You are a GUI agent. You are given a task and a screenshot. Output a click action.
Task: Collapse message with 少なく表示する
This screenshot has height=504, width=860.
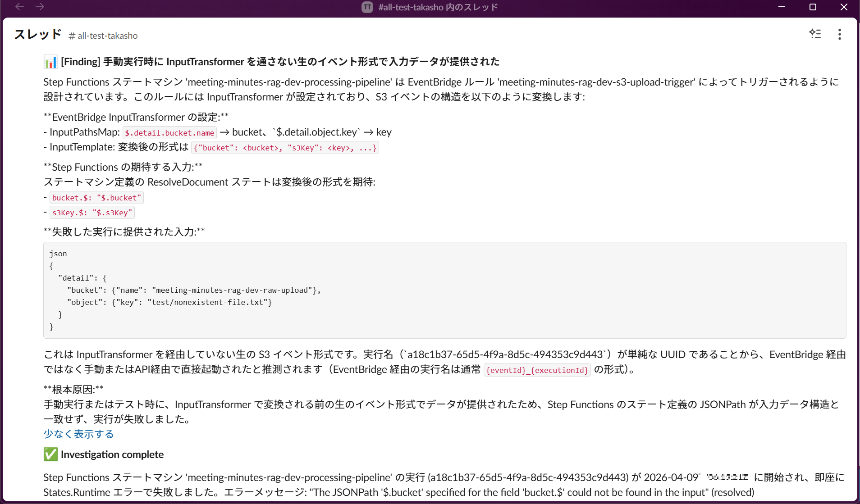[x=78, y=434]
